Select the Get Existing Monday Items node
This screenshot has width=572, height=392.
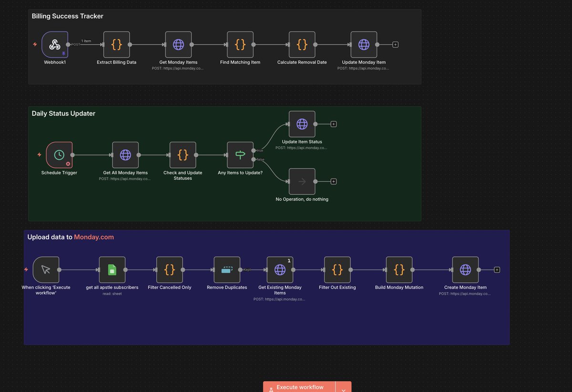coord(280,269)
